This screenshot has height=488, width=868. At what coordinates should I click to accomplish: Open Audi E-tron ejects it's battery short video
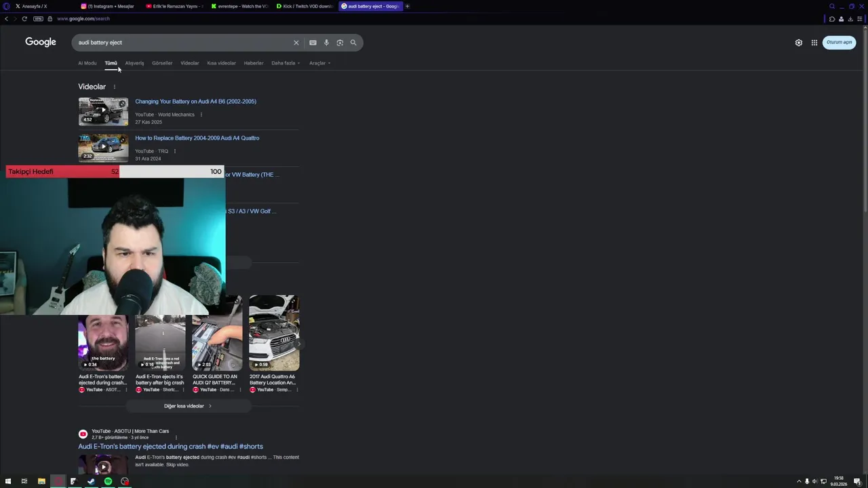pyautogui.click(x=160, y=344)
